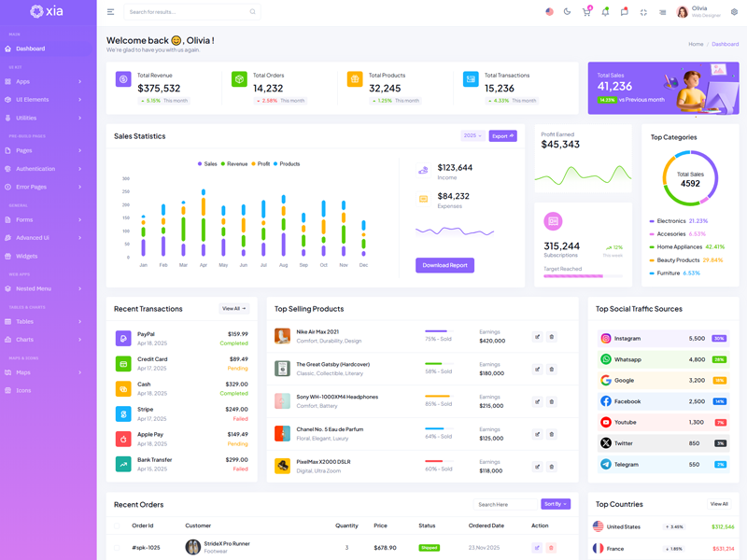Open the 2025 year dropdown in Sales Statistics
Screen dimensions: 747x560
pos(472,136)
